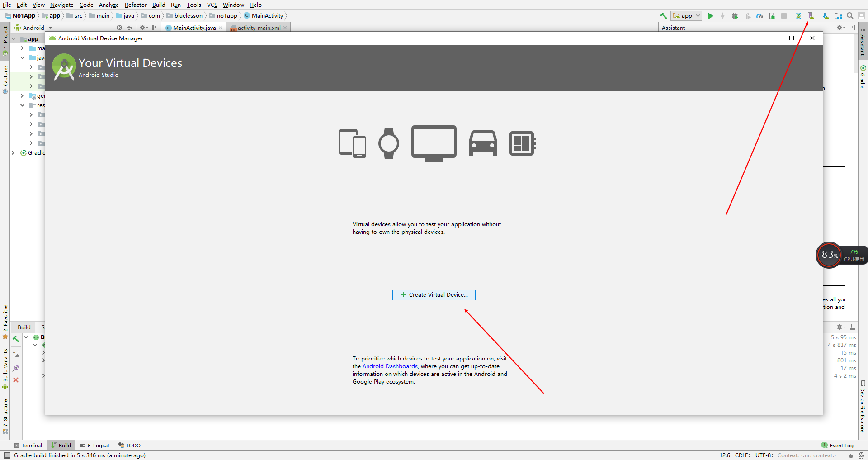Click the export arrow icon beside Build gear
The image size is (868, 460).
852,327
